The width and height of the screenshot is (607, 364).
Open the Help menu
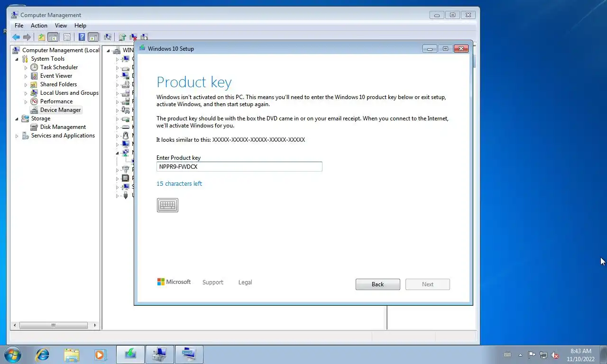pos(80,26)
